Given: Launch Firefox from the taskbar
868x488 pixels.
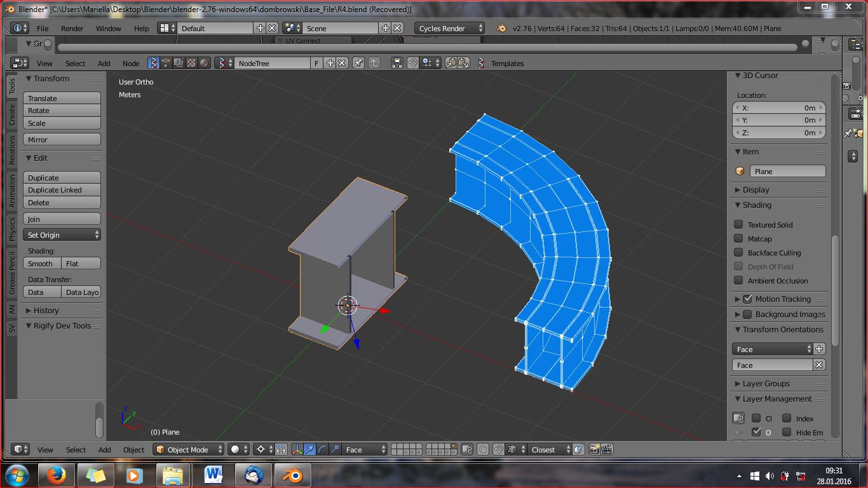Looking at the screenshot, I should coord(56,475).
